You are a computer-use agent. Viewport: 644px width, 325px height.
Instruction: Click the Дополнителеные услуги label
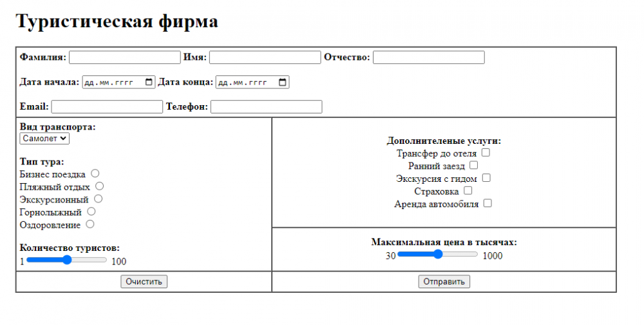[x=444, y=141]
